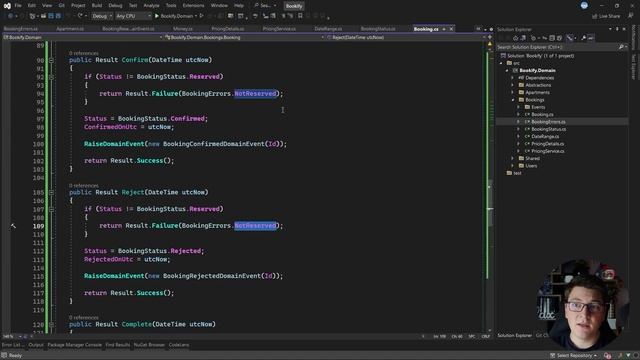Collapse the if block at line 107
640x360 pixels.
(51, 209)
